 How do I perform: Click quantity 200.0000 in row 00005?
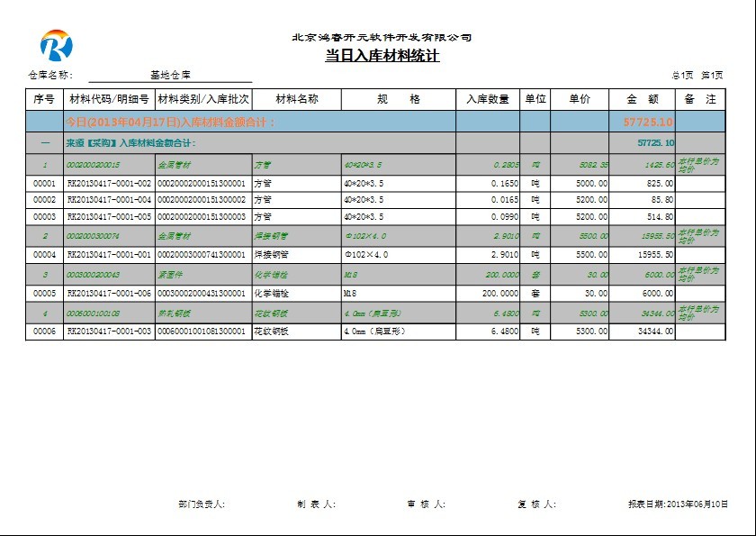(x=500, y=294)
